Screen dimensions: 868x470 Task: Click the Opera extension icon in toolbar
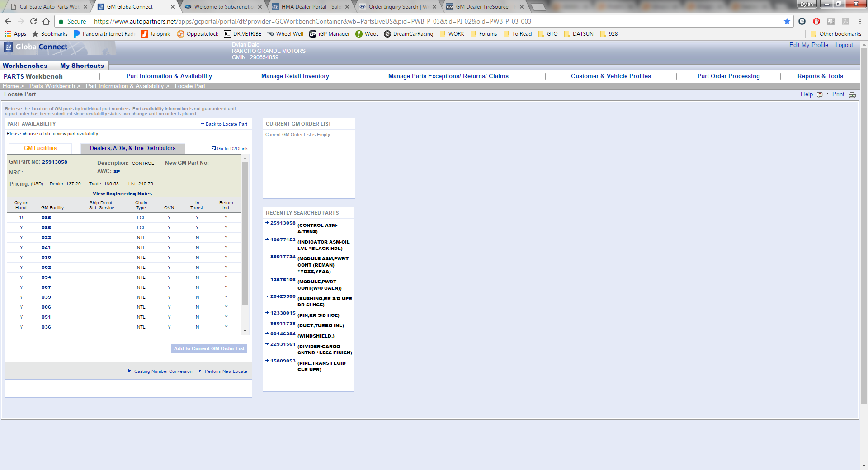816,21
